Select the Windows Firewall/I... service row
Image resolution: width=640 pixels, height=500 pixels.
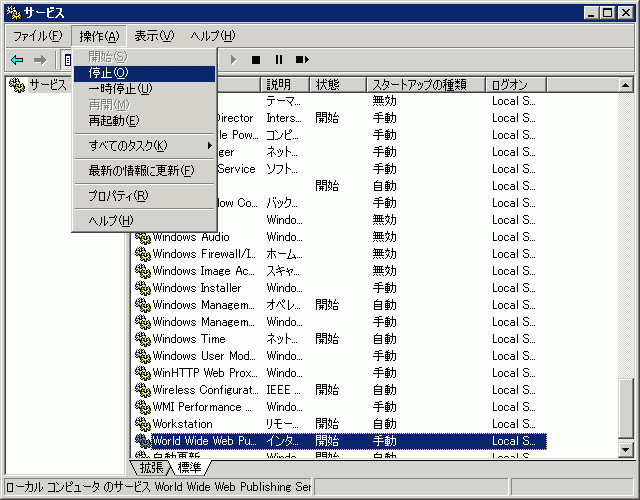pyautogui.click(x=340, y=254)
